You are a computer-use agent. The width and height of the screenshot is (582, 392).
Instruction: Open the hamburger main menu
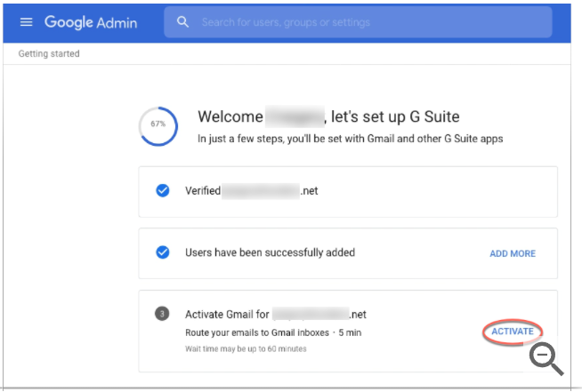click(26, 22)
